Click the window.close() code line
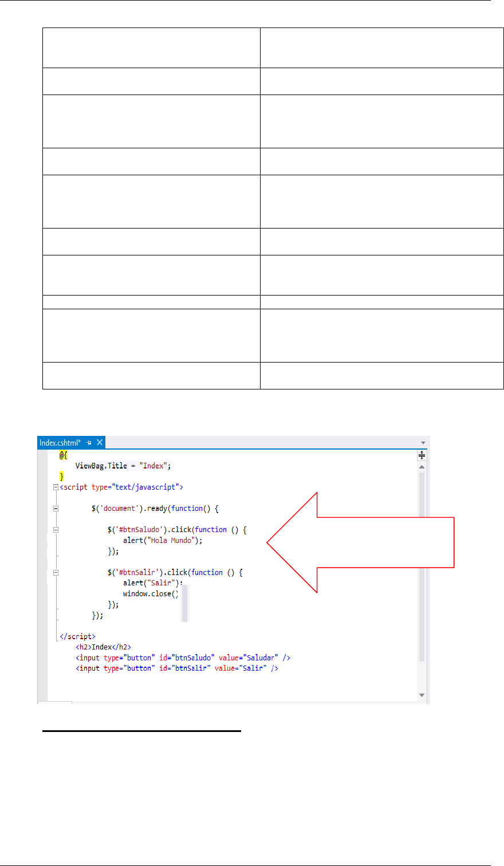Image resolution: width=504 pixels, height=866 pixels. click(151, 593)
